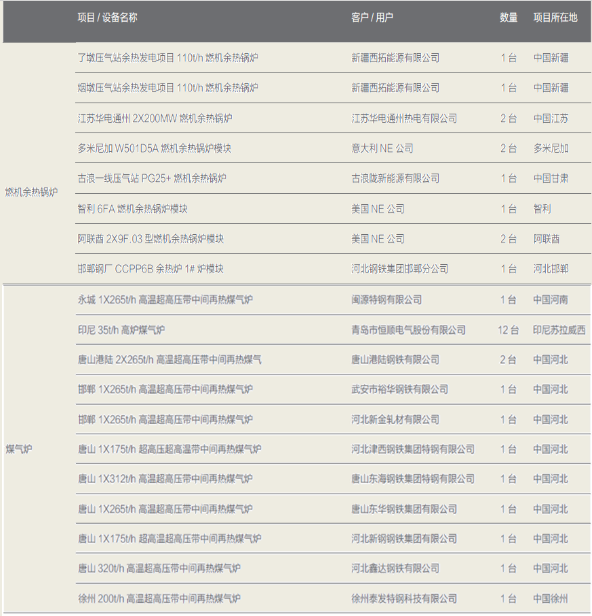
Task: Click the 12 台 quantity cell
Action: tap(508, 330)
